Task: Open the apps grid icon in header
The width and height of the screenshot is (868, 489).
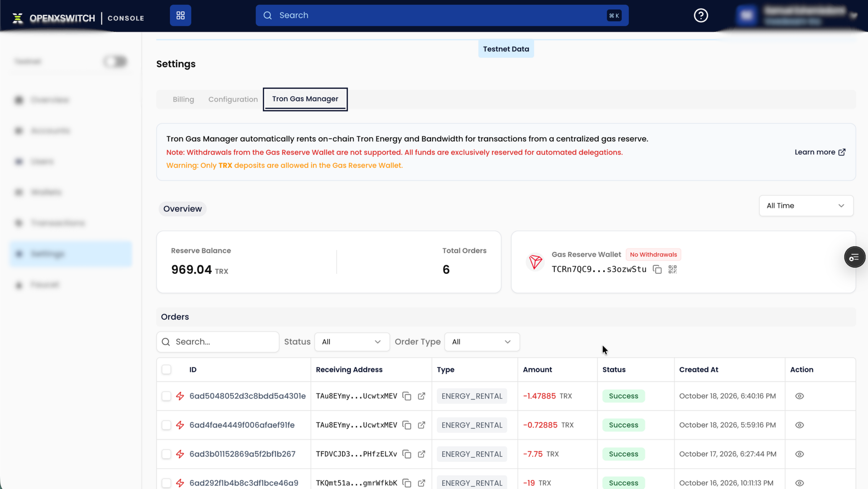Action: point(180,15)
